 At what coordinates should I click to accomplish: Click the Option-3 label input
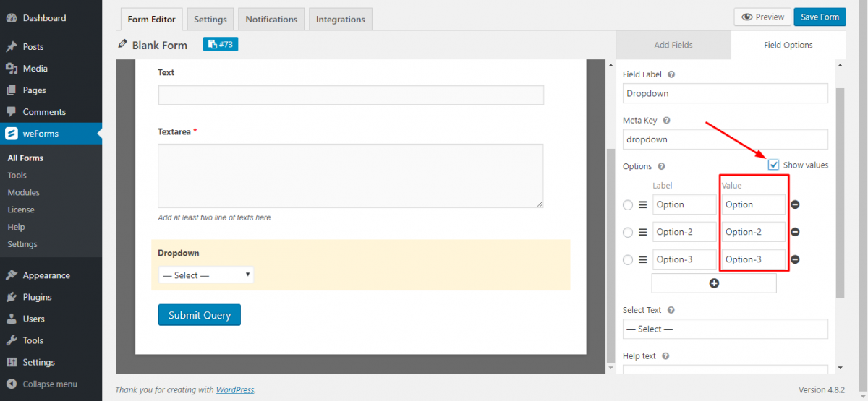[x=684, y=259]
